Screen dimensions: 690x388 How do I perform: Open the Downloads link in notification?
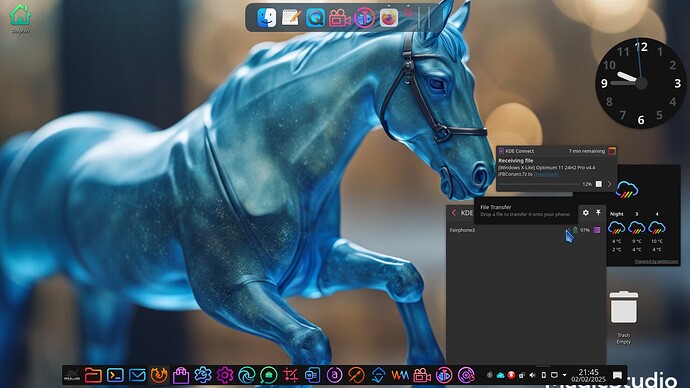click(546, 174)
